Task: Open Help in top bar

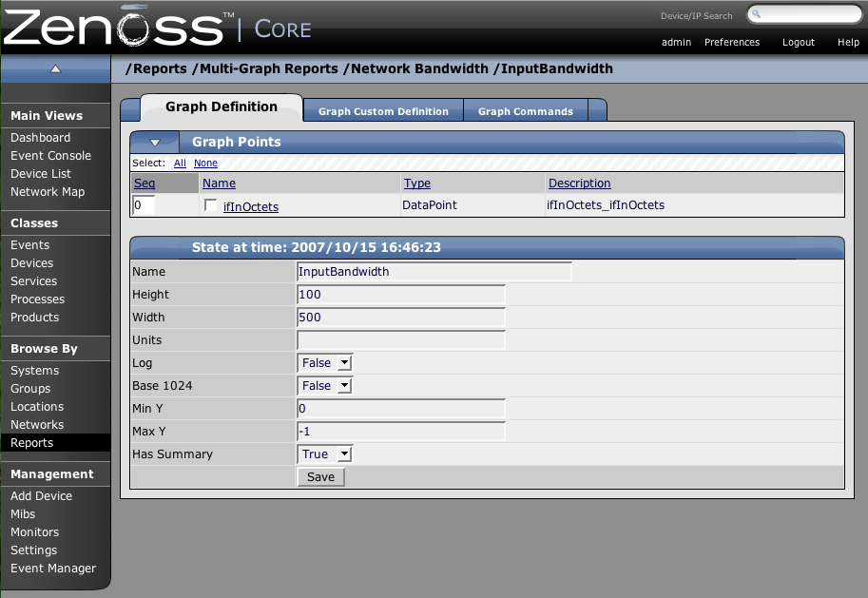Action: (x=848, y=42)
